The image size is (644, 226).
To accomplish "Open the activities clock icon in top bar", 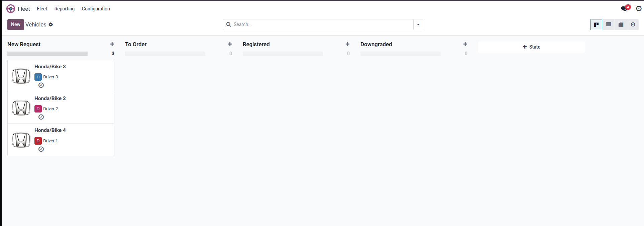I will pos(639,9).
